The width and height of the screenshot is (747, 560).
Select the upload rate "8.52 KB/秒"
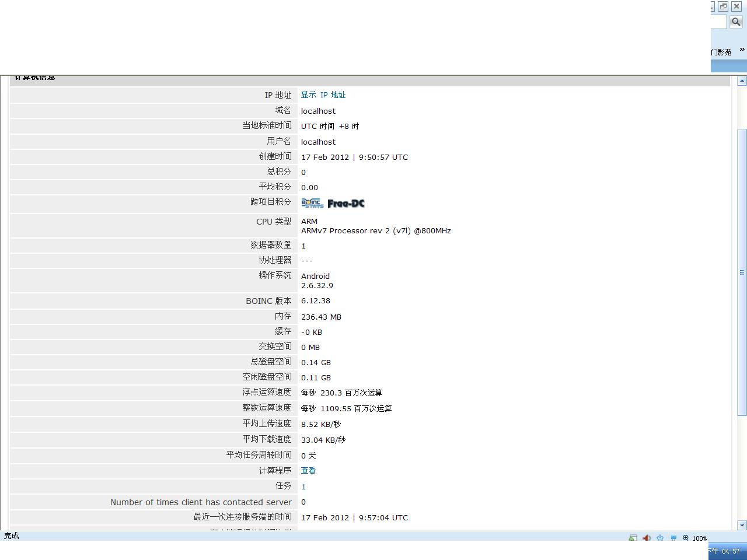tap(321, 424)
